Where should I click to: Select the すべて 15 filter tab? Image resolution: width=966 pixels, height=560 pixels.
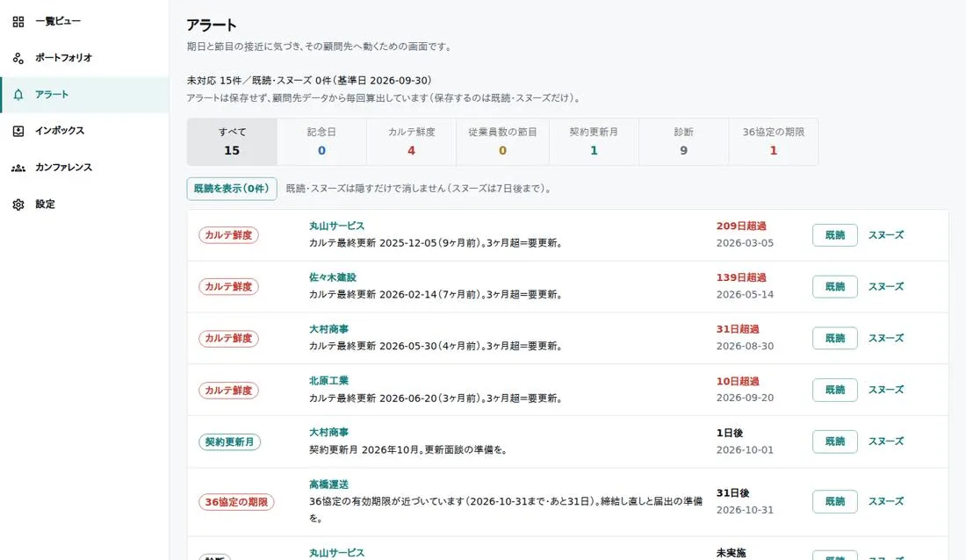(232, 141)
